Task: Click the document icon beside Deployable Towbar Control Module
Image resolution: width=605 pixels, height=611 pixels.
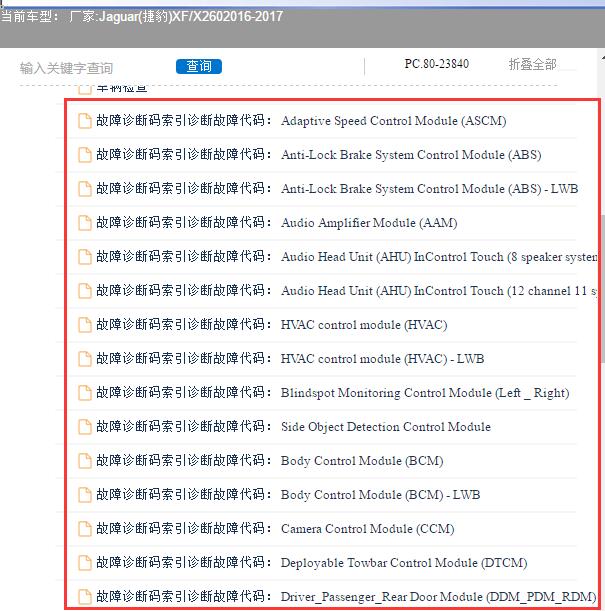Action: 85,563
